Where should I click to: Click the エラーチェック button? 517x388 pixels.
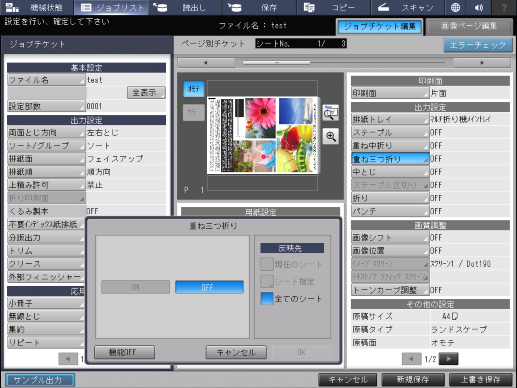[x=478, y=45]
